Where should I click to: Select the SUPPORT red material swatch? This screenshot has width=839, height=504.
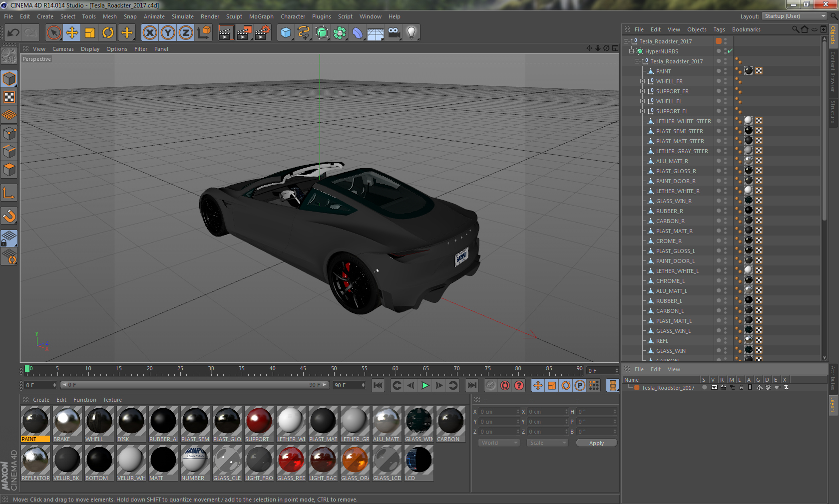(259, 424)
